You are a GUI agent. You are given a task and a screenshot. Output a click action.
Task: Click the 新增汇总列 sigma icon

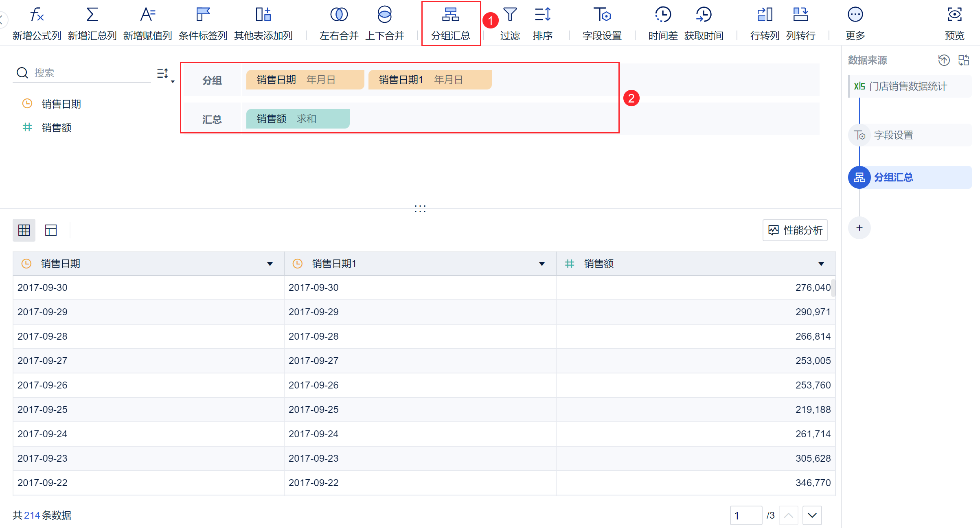pos(92,15)
